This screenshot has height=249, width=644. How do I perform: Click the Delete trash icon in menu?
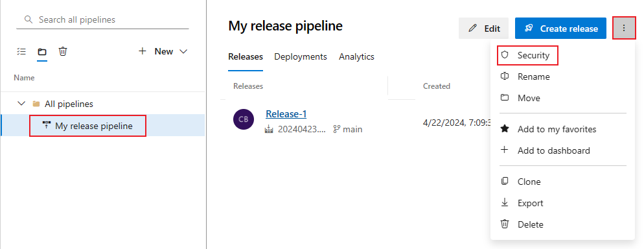click(505, 224)
